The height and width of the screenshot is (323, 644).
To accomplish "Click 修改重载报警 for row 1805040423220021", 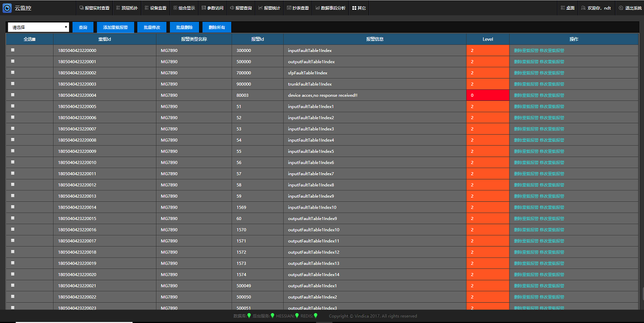I will 552,286.
